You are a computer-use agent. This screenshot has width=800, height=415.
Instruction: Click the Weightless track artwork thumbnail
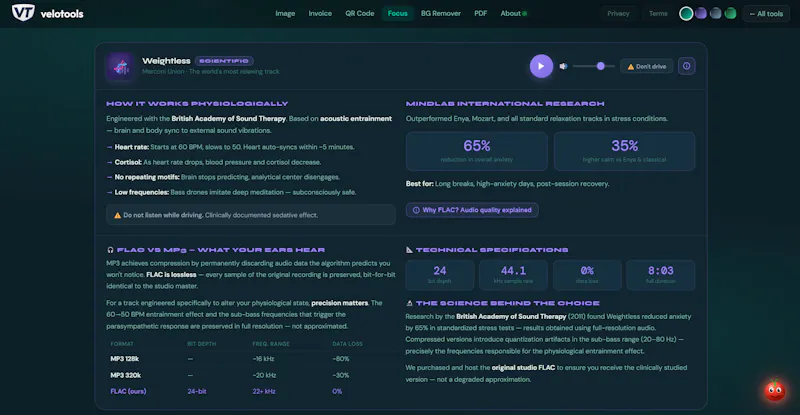coord(120,66)
